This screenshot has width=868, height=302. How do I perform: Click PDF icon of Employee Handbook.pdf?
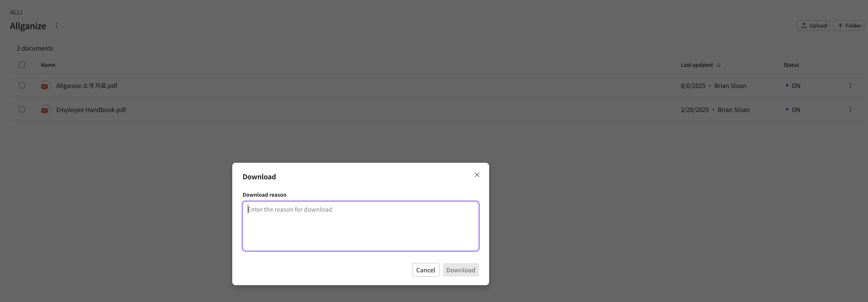pyautogui.click(x=45, y=109)
